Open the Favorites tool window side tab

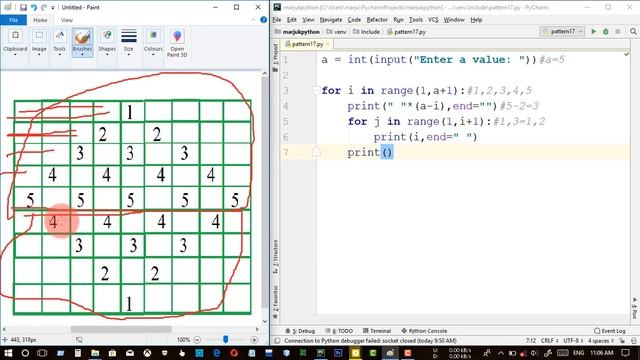point(276,301)
